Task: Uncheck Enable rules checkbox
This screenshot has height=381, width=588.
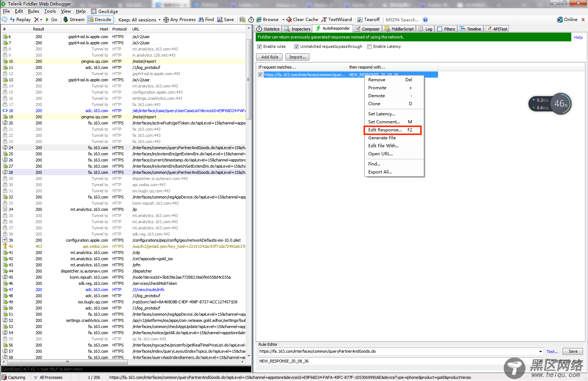Action: click(259, 46)
